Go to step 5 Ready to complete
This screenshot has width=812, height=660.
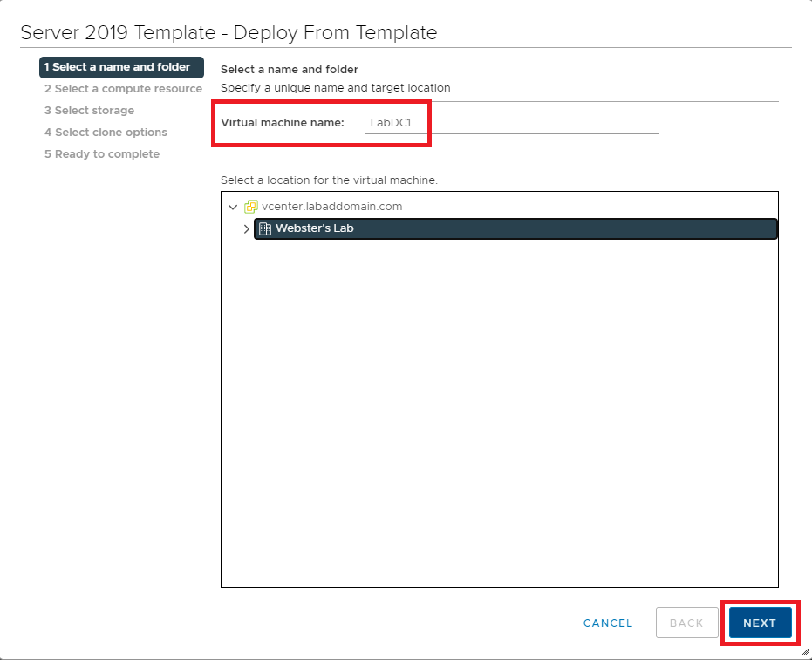(x=102, y=154)
